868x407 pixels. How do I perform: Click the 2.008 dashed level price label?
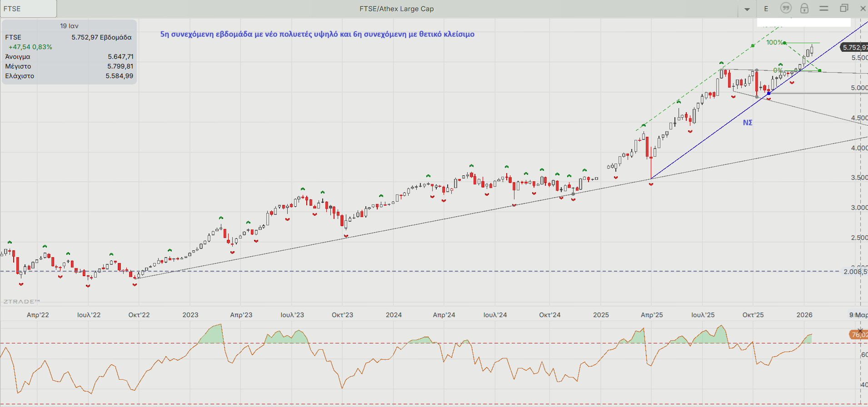(x=855, y=272)
